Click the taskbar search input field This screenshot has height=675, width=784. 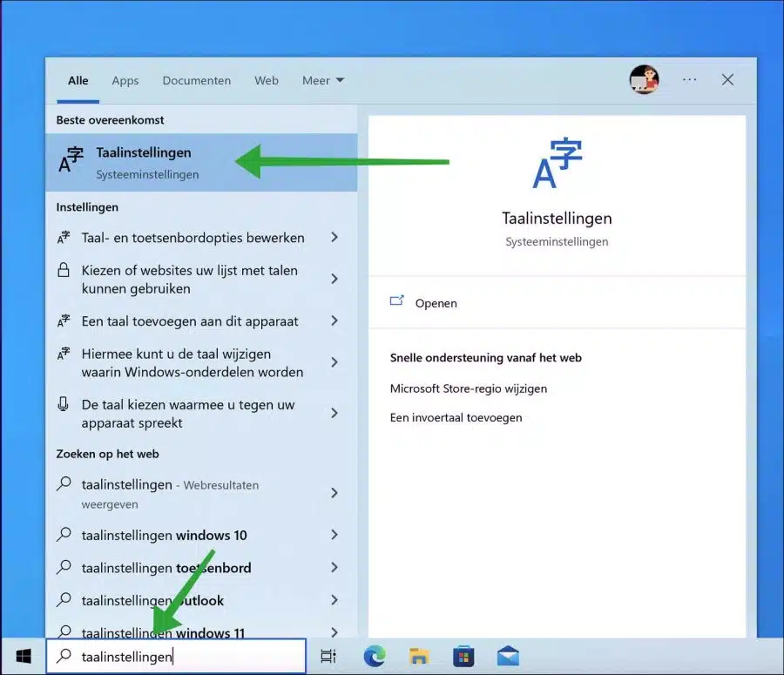pyautogui.click(x=176, y=656)
